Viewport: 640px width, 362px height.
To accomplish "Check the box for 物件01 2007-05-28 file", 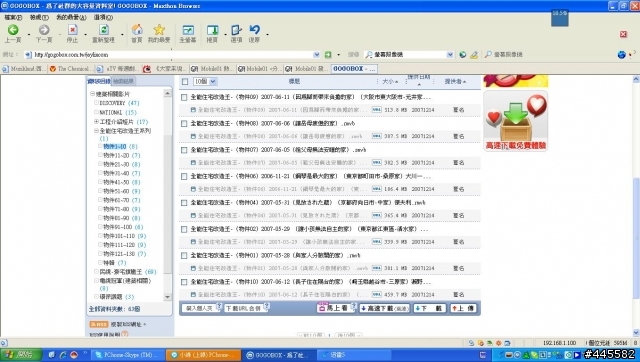I will [184, 256].
